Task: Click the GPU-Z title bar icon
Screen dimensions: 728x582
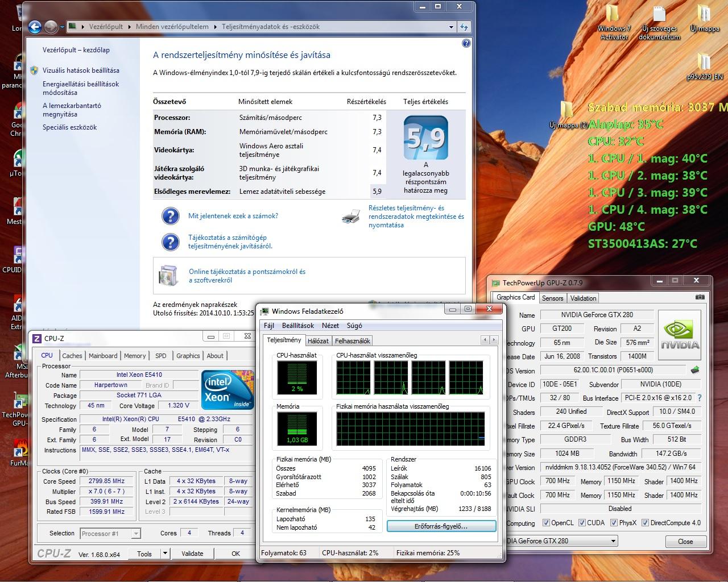Action: [496, 282]
